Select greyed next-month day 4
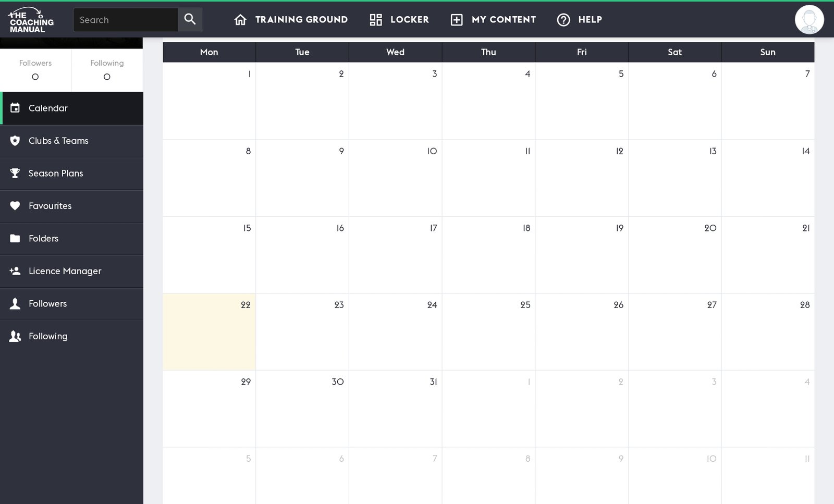Image resolution: width=834 pixels, height=504 pixels. pyautogui.click(x=768, y=409)
